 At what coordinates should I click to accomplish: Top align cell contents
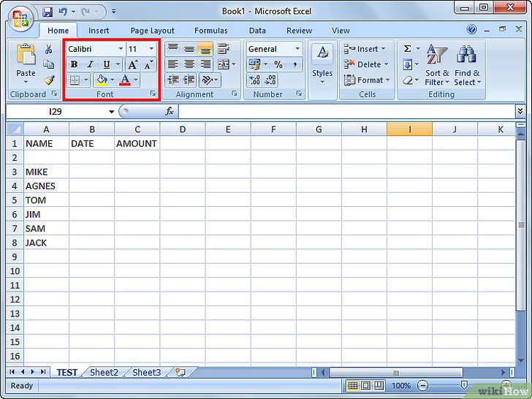click(x=173, y=48)
